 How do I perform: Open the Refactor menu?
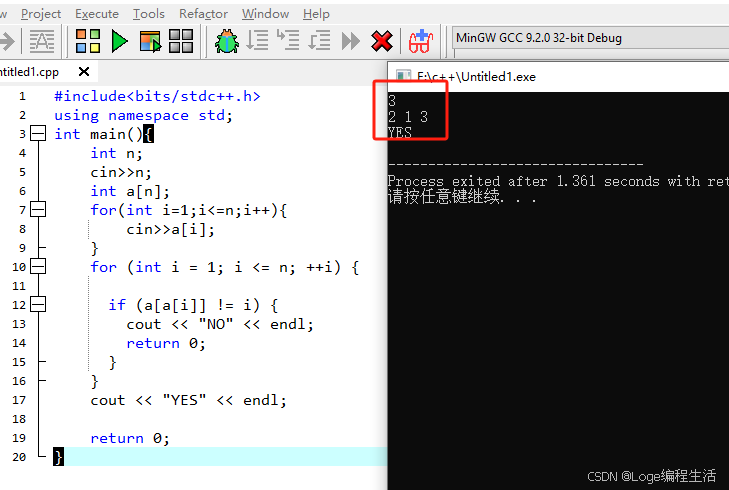[x=203, y=14]
